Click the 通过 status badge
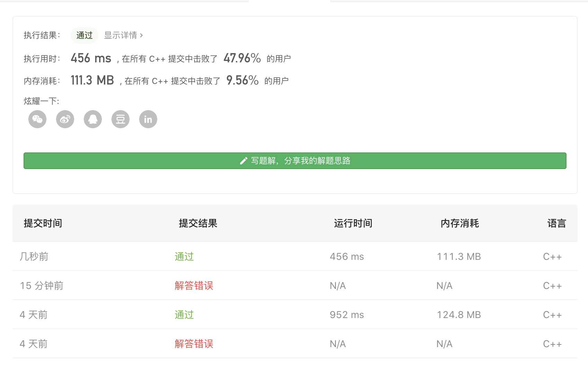Image resolution: width=588 pixels, height=379 pixels. [x=84, y=35]
